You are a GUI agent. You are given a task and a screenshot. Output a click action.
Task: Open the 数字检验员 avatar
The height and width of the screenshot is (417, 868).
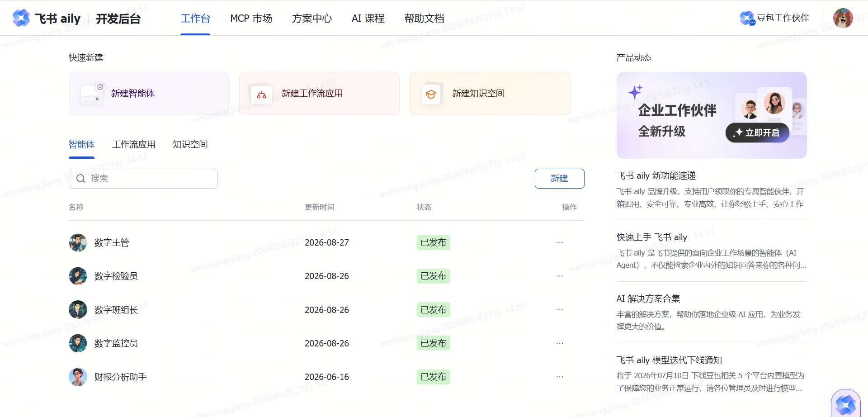(x=78, y=276)
